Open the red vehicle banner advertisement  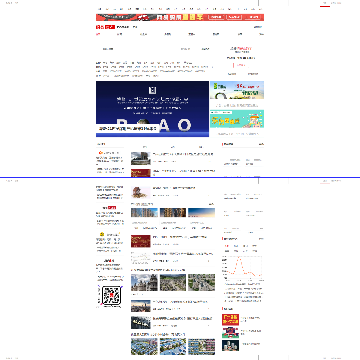pyautogui.click(x=180, y=17)
